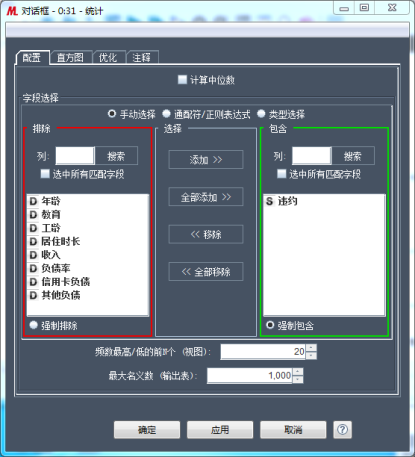
Task: Select the 强制排除 radio button
Action: (x=33, y=325)
